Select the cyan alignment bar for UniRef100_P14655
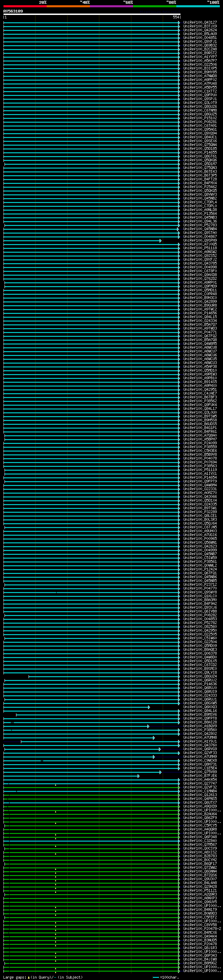The image size is (223, 980). tap(92, 153)
